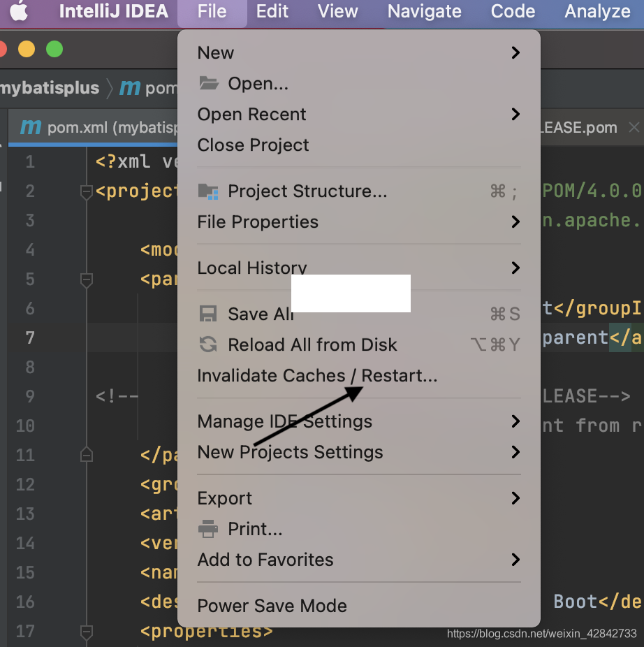Click the POM/4.0.0 text on line 2
The width and height of the screenshot is (644, 647).
coord(592,191)
